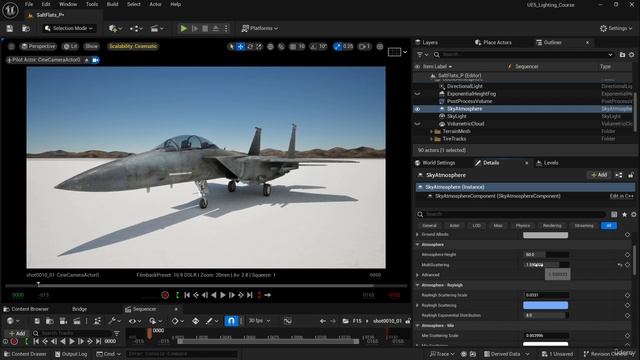Collapse the Atmosphere - Rayleigh section
The height and width of the screenshot is (360, 640).
(418, 285)
